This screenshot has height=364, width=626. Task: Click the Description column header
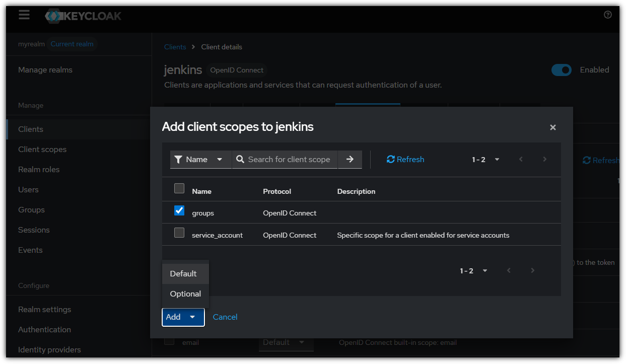click(x=357, y=191)
